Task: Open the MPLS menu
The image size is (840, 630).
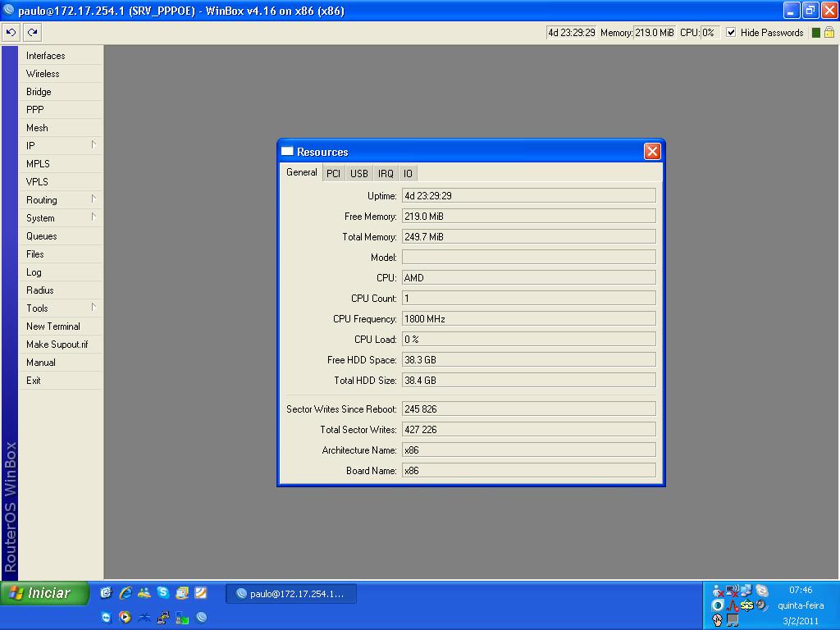Action: (61, 164)
